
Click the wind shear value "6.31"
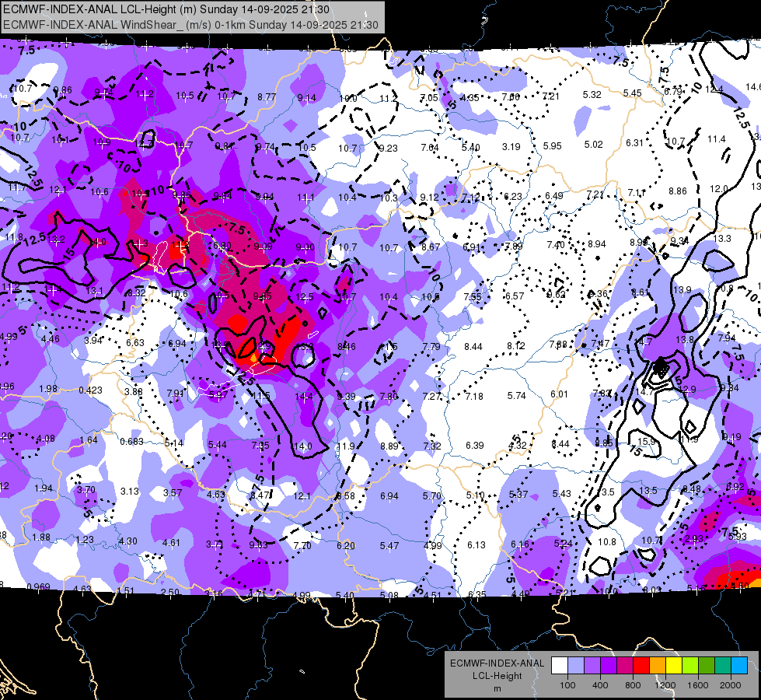634,143
